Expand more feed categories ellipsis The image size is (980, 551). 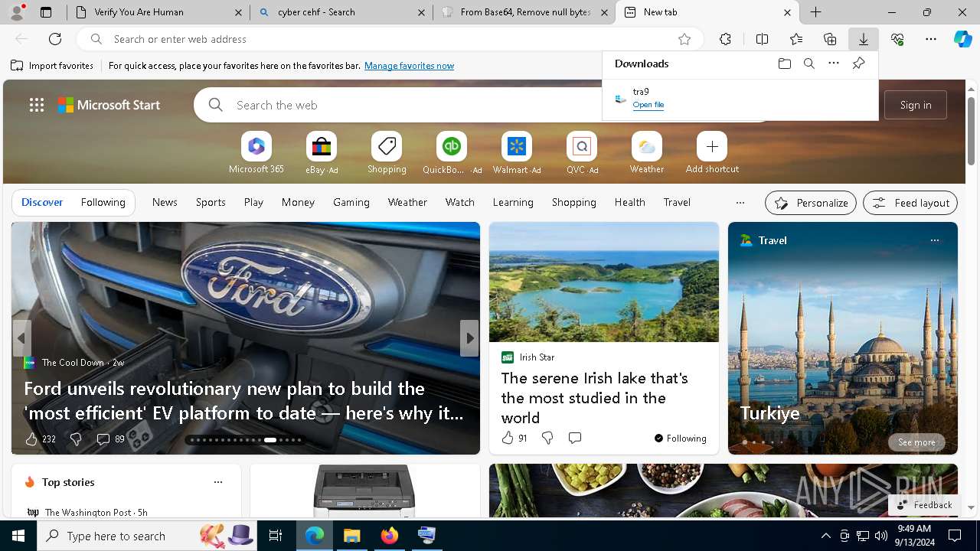[x=740, y=203]
